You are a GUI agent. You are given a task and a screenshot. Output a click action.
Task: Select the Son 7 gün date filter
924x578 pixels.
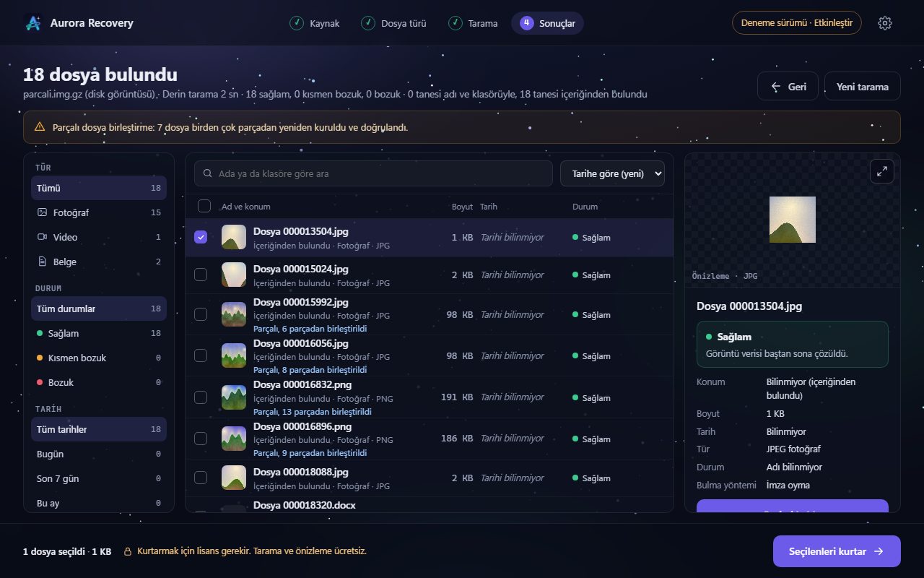coord(99,478)
